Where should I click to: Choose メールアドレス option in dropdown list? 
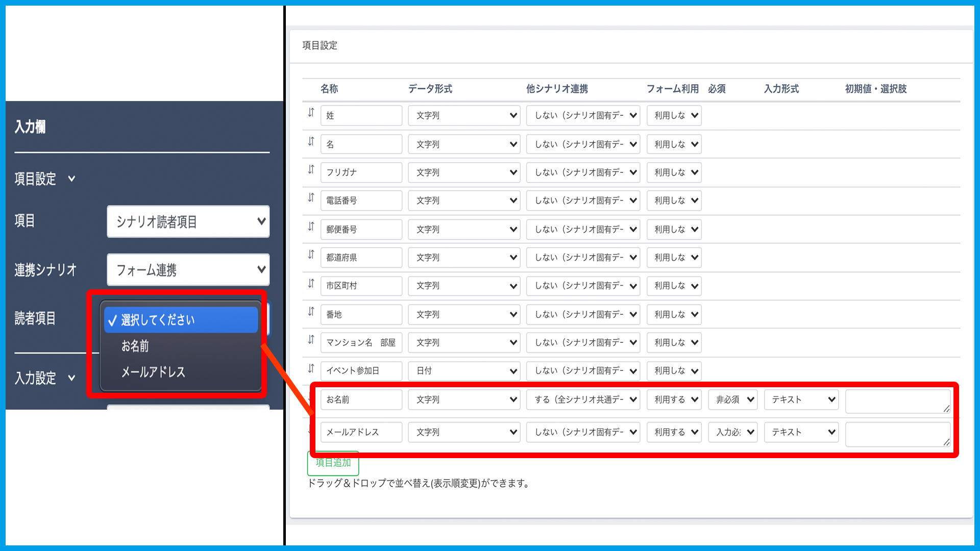tap(153, 372)
